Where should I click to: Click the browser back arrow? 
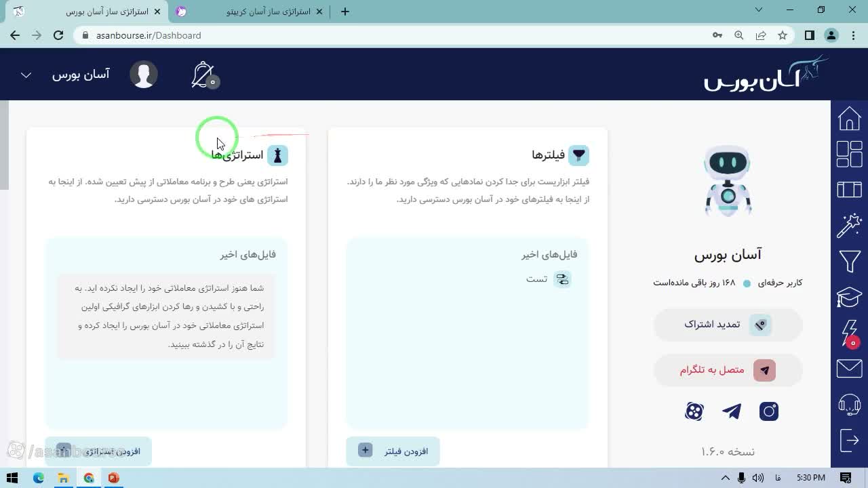click(x=15, y=35)
